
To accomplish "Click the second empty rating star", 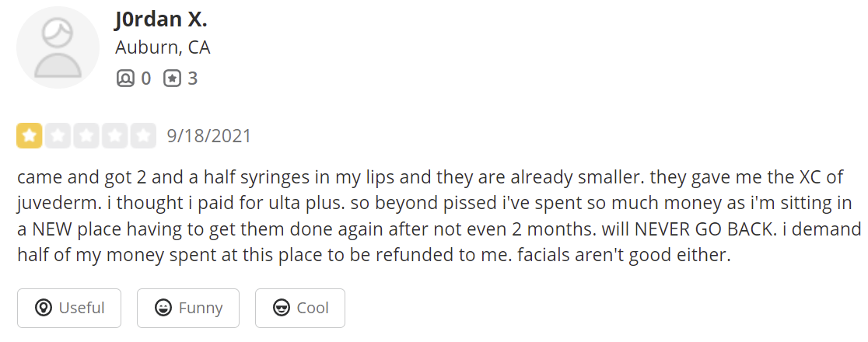I will coord(58,136).
